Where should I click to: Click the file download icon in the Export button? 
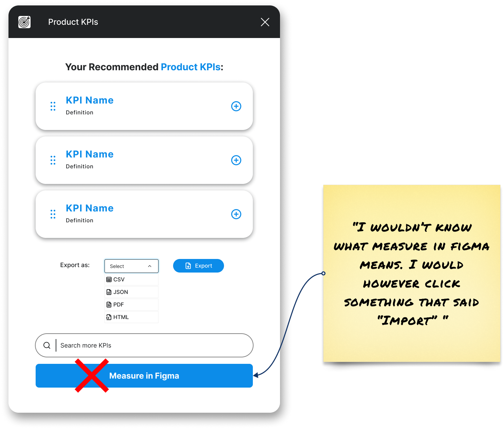coord(188,266)
